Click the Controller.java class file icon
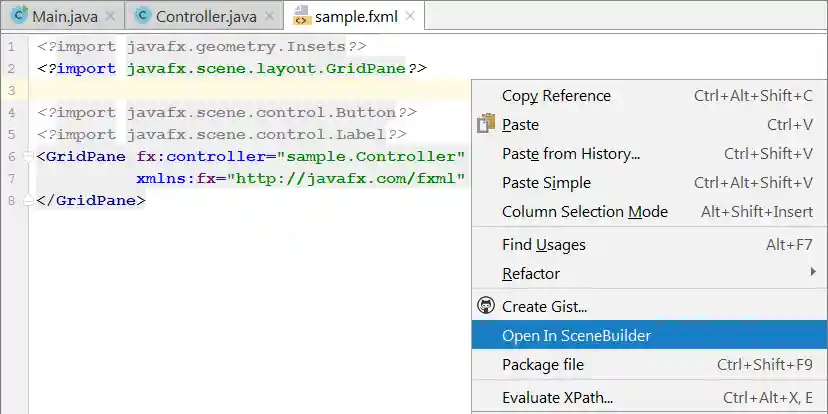Image resolution: width=828 pixels, height=414 pixels. (x=143, y=16)
